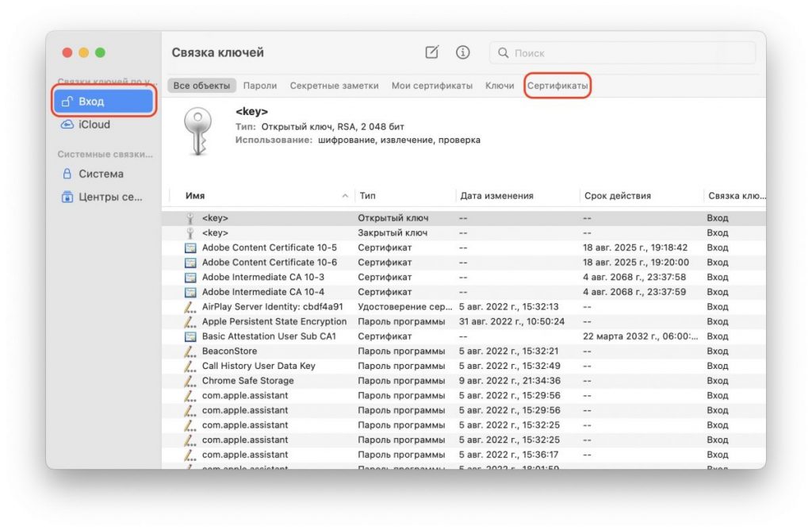Click the Chrome Safe Storage password icon
Viewport: 812px width, 530px height.
190,381
